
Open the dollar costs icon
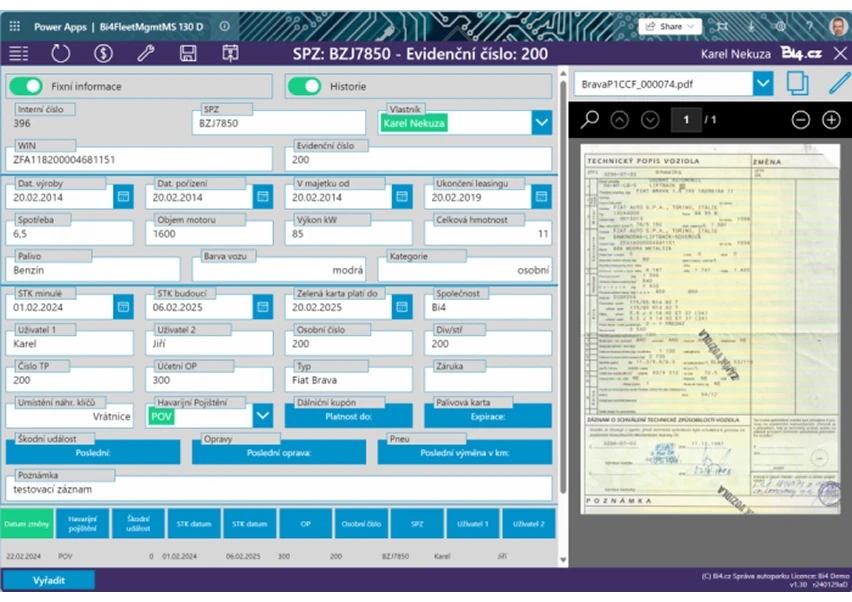(x=103, y=54)
